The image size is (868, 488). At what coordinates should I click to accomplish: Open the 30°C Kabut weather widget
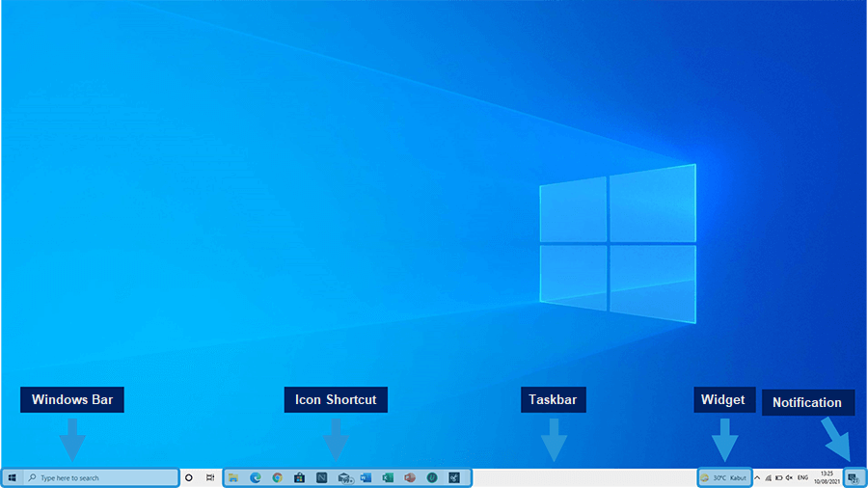[724, 478]
